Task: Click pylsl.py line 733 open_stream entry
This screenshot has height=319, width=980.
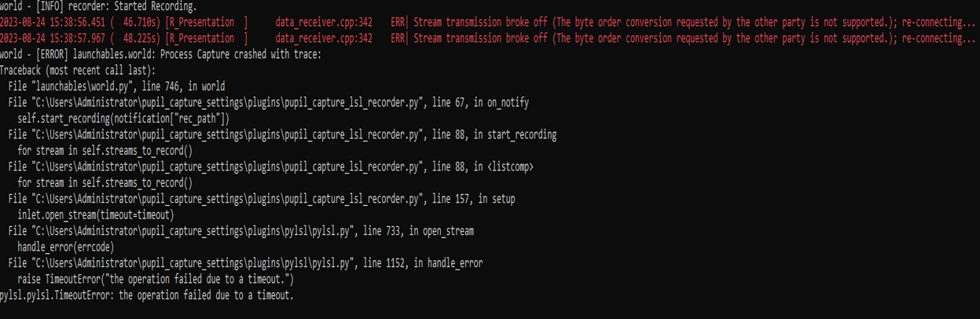Action: coord(240,231)
